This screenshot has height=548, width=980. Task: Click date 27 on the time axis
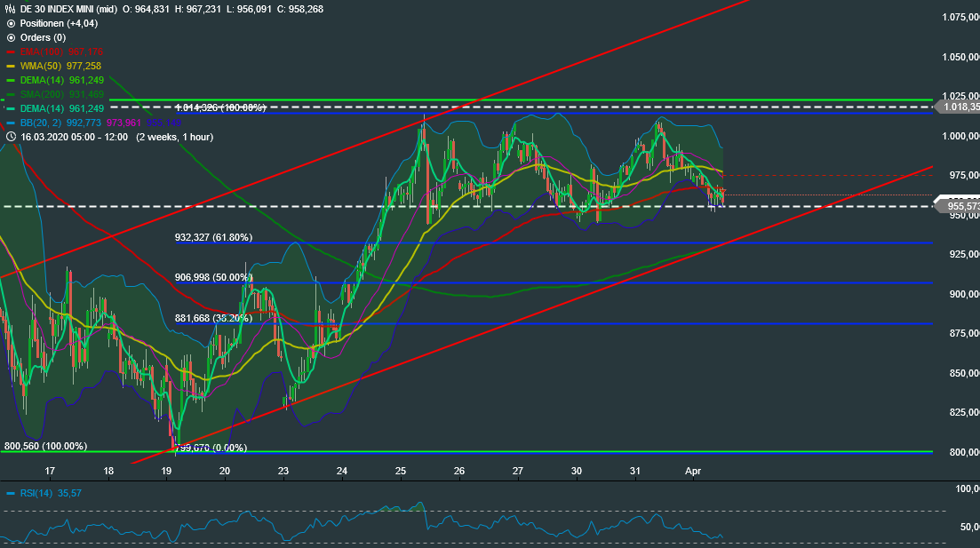click(517, 471)
